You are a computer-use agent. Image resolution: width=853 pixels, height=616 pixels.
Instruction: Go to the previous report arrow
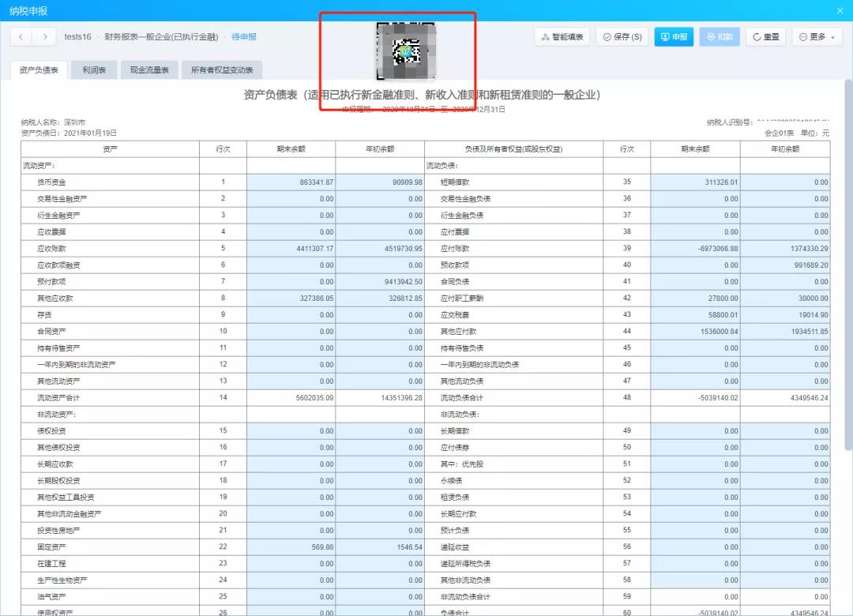tap(21, 37)
